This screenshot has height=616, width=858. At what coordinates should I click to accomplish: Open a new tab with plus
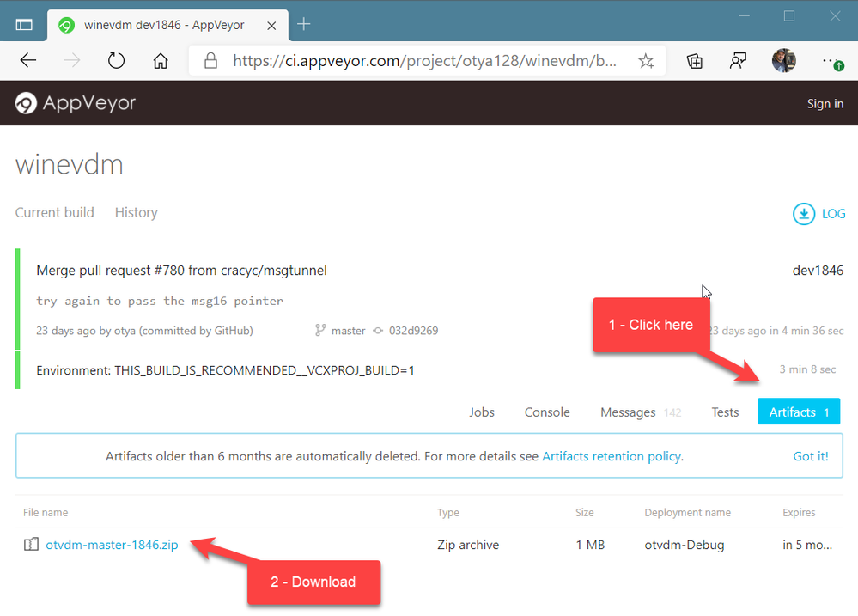coord(304,24)
